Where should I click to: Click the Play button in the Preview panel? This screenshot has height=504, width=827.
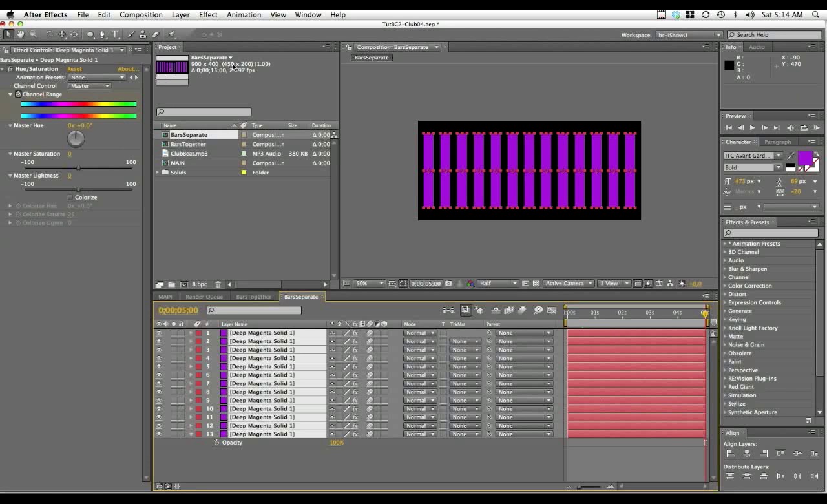[752, 128]
